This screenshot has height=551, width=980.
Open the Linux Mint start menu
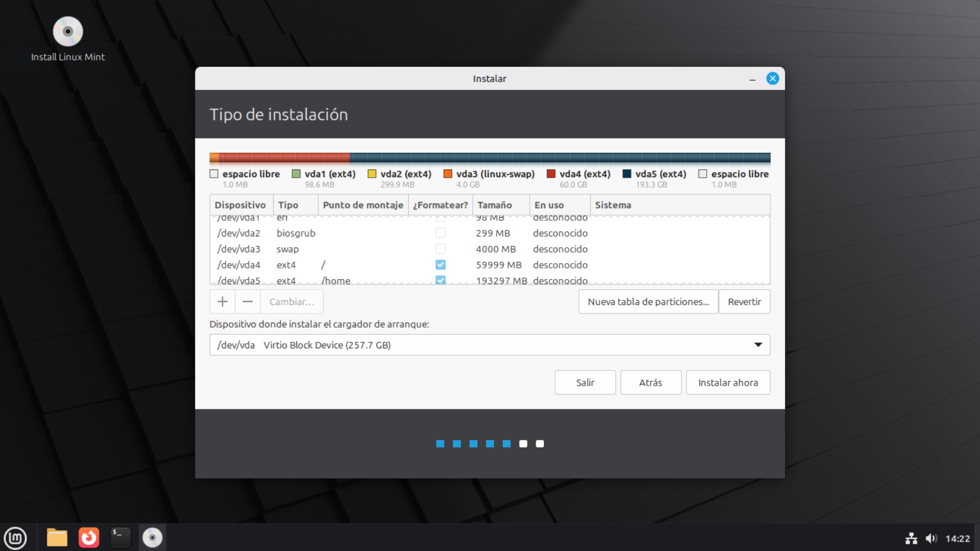pyautogui.click(x=15, y=537)
